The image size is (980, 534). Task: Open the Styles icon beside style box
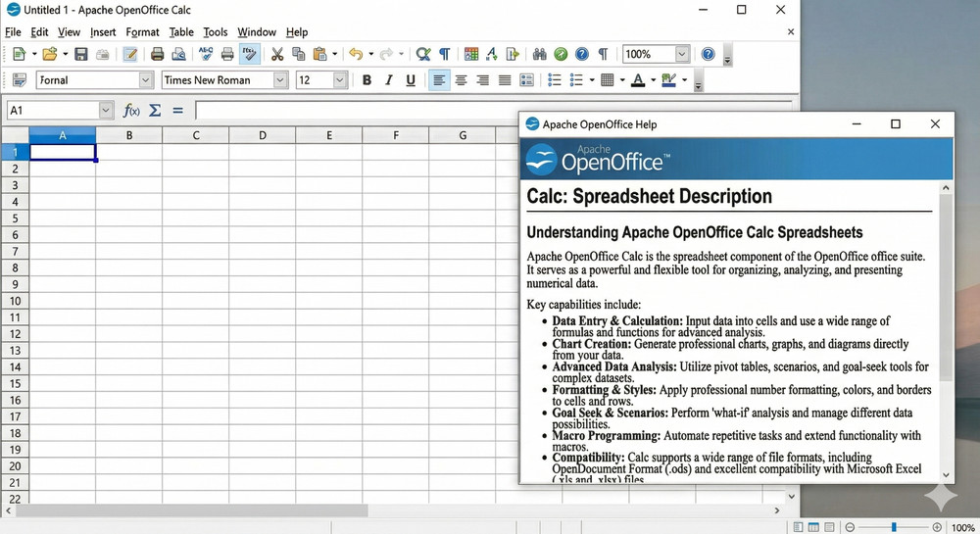coord(20,80)
